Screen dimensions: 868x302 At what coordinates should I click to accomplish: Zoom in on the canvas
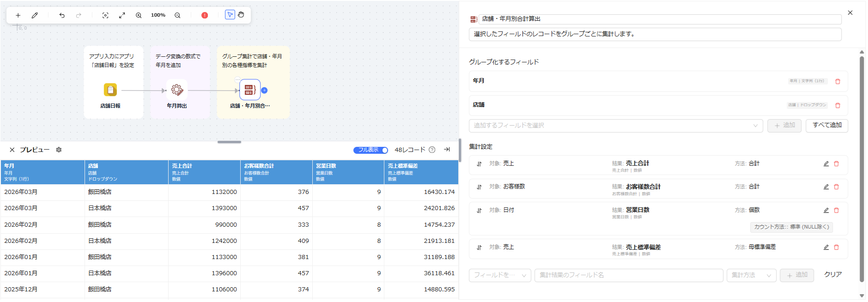[139, 15]
